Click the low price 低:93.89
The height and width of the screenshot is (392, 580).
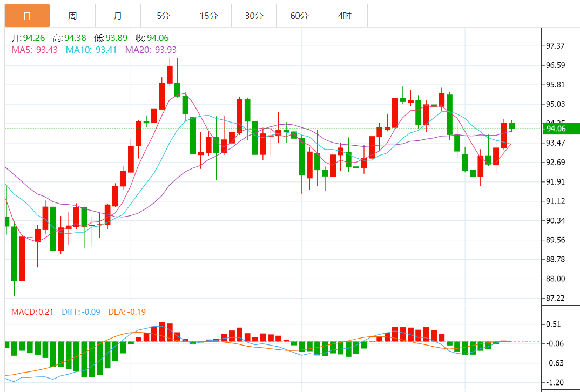(111, 38)
